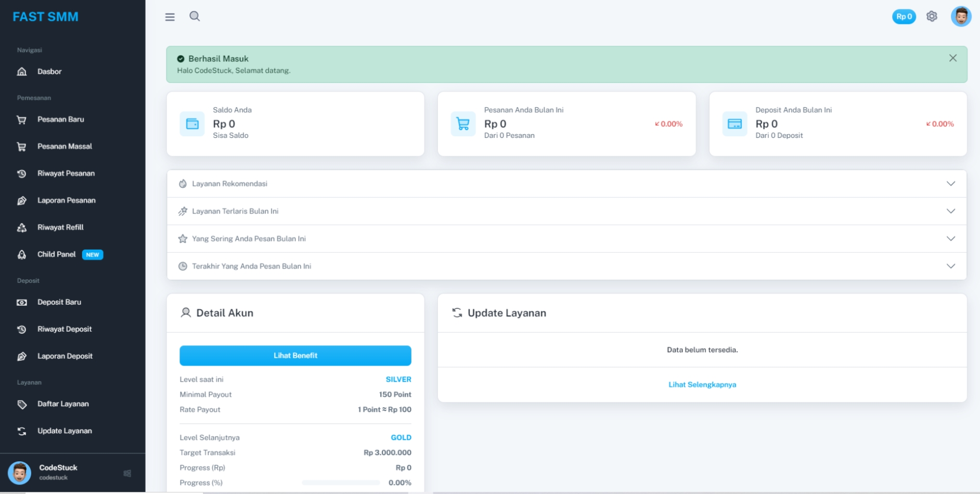
Task: Click the Progress (%) bar
Action: tap(341, 483)
